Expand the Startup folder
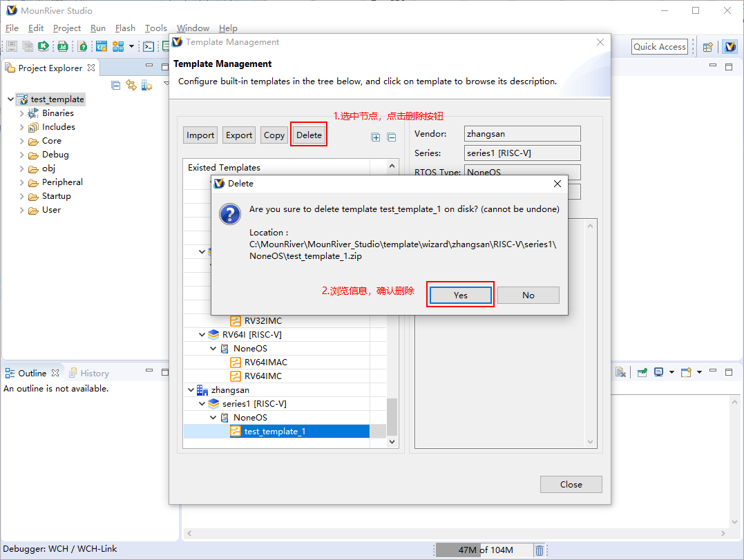The height and width of the screenshot is (560, 744). [22, 196]
